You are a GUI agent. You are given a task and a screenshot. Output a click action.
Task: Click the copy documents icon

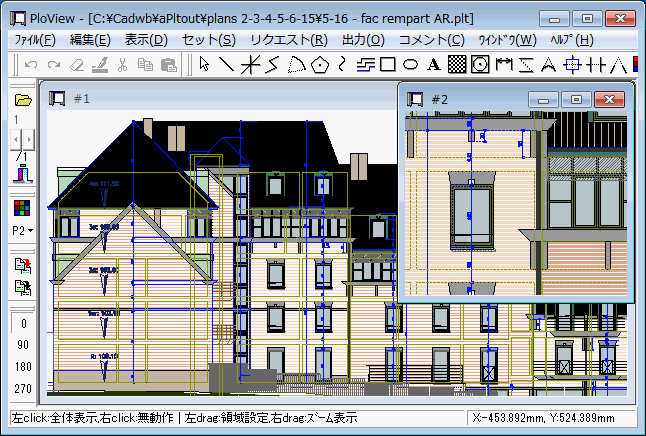coord(145,65)
